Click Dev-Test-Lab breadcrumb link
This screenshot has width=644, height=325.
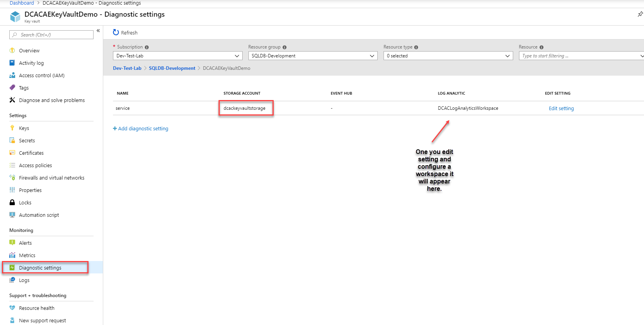point(127,68)
